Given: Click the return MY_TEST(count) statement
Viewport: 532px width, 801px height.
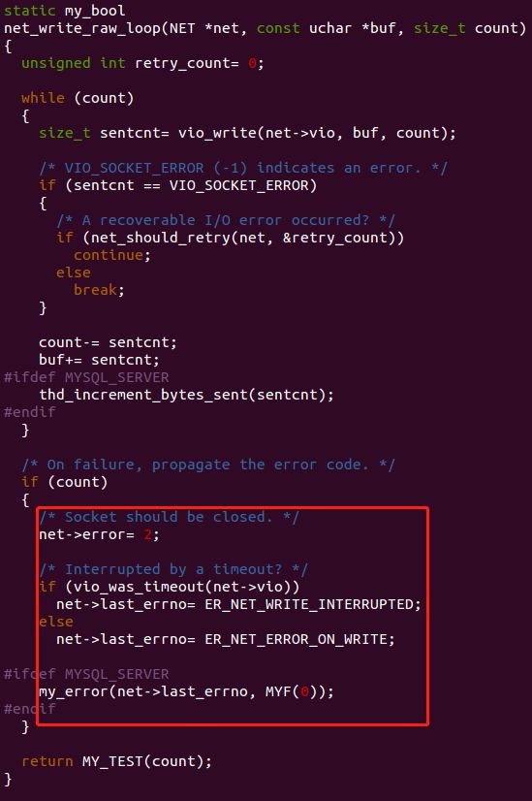Looking at the screenshot, I should coord(116,761).
